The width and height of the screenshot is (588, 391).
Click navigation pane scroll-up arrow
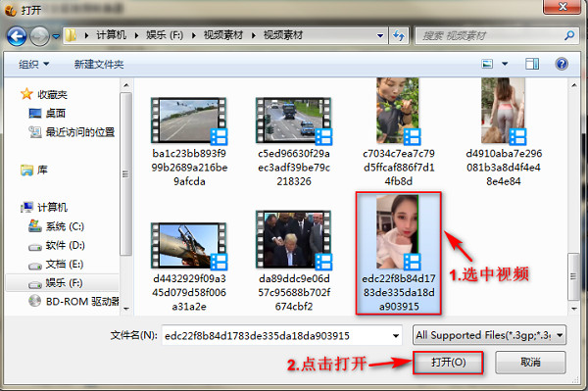click(x=126, y=85)
